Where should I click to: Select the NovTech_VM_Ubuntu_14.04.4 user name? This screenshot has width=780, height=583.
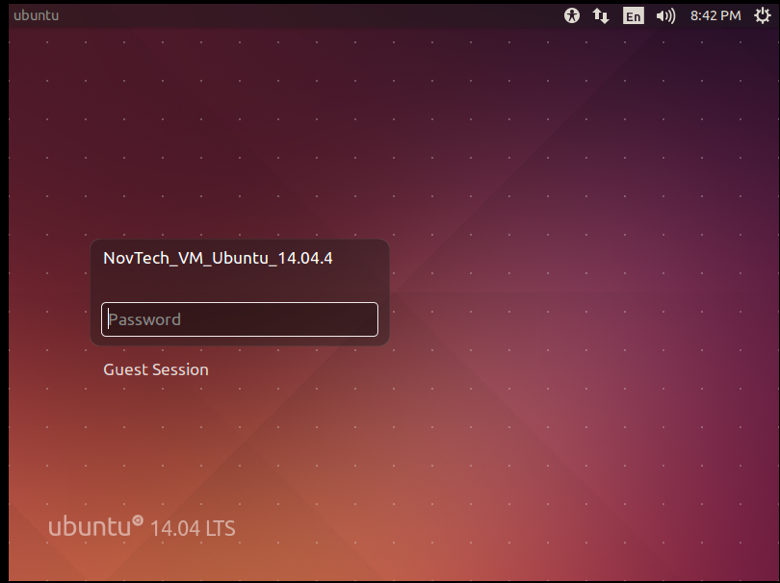(217, 258)
